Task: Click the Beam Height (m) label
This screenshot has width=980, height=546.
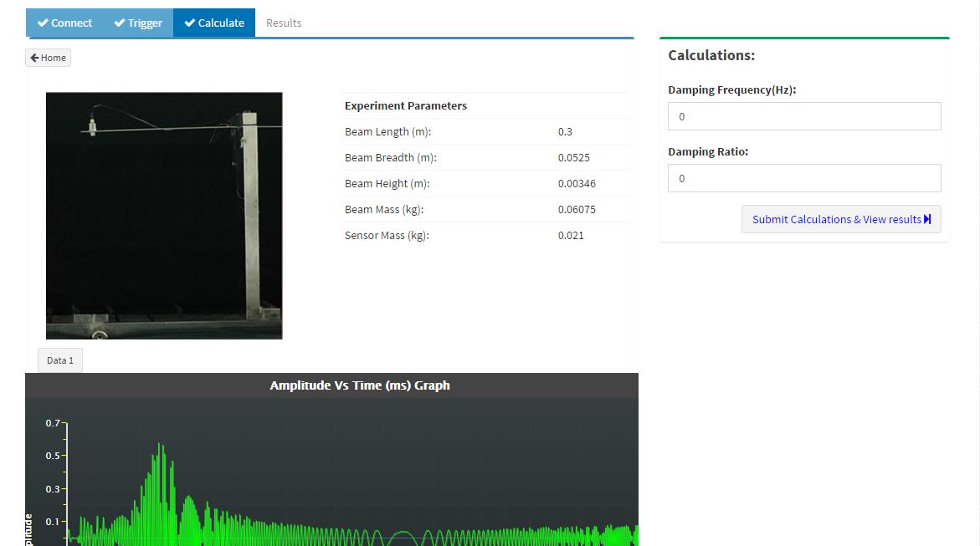Action: (387, 184)
